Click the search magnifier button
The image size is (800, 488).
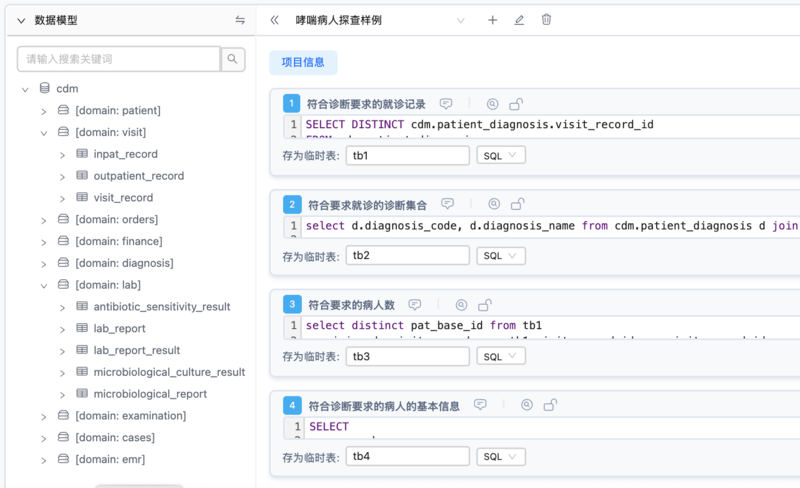(233, 59)
